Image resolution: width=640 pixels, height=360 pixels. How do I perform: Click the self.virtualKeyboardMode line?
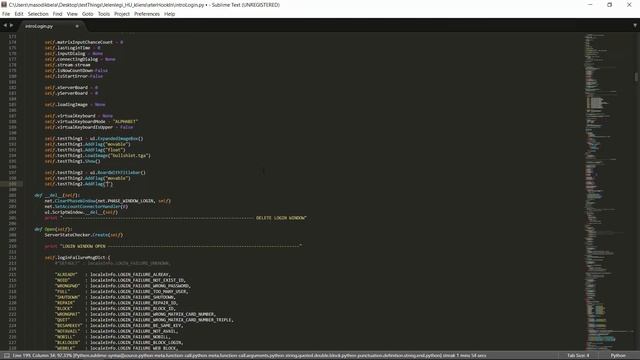pyautogui.click(x=91, y=122)
